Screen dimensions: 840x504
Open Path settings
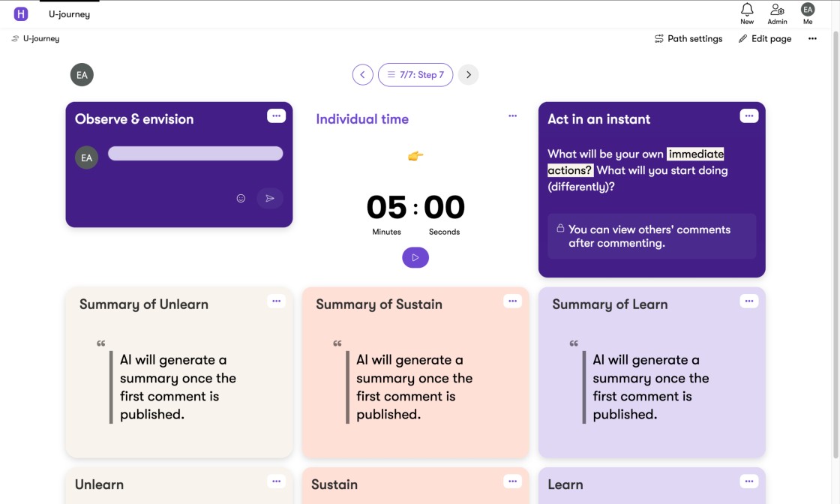point(688,39)
